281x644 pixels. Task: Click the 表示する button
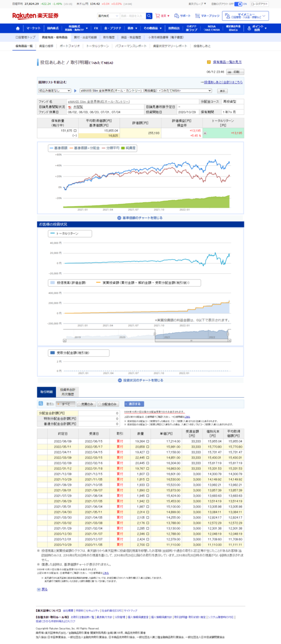pos(134,404)
